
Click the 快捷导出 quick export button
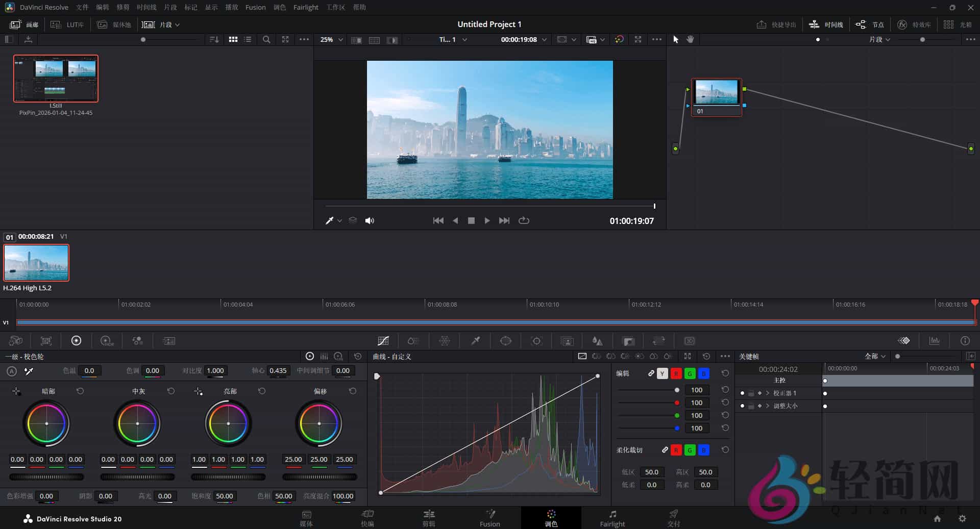(x=776, y=24)
